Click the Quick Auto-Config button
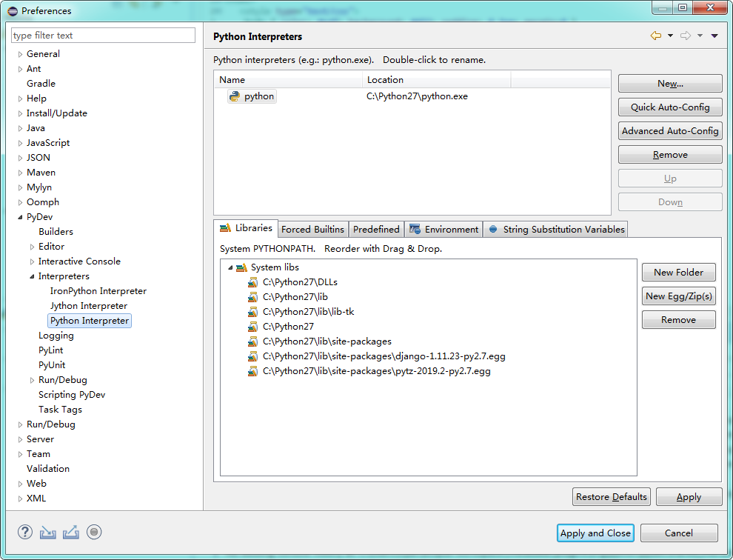 pyautogui.click(x=670, y=107)
